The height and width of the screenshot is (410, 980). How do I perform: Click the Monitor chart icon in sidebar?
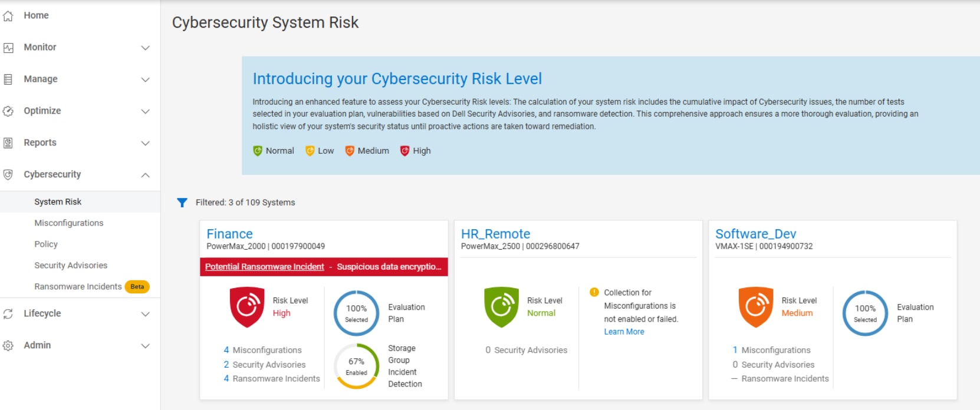tap(8, 48)
